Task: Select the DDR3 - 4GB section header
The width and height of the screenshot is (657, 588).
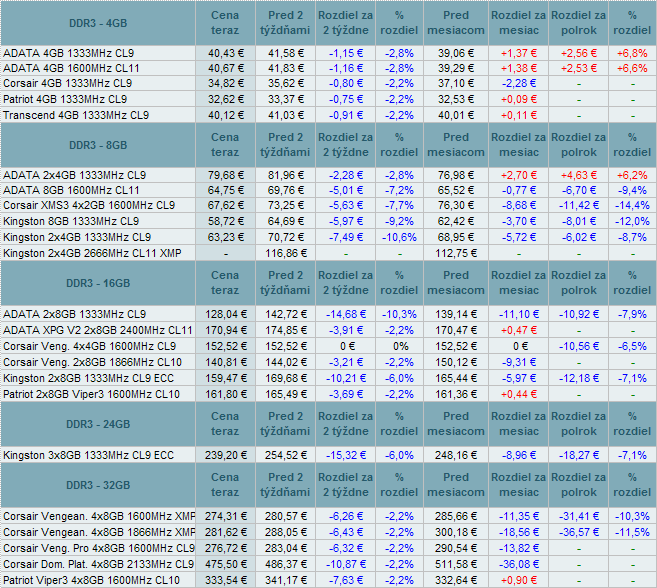Action: click(98, 23)
